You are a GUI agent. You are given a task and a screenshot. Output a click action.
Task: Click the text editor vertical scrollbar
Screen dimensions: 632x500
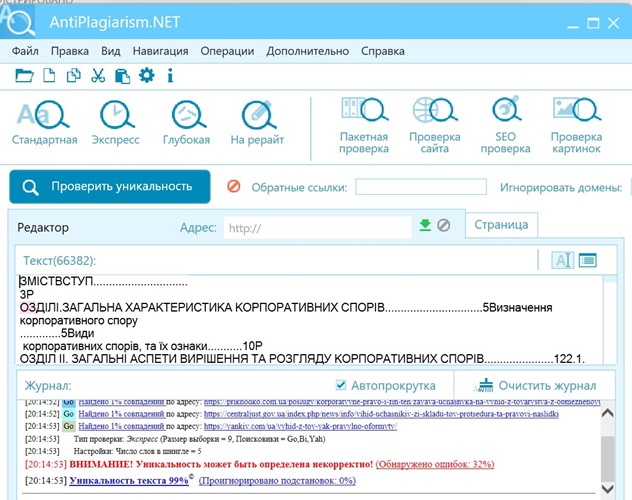pos(610,320)
